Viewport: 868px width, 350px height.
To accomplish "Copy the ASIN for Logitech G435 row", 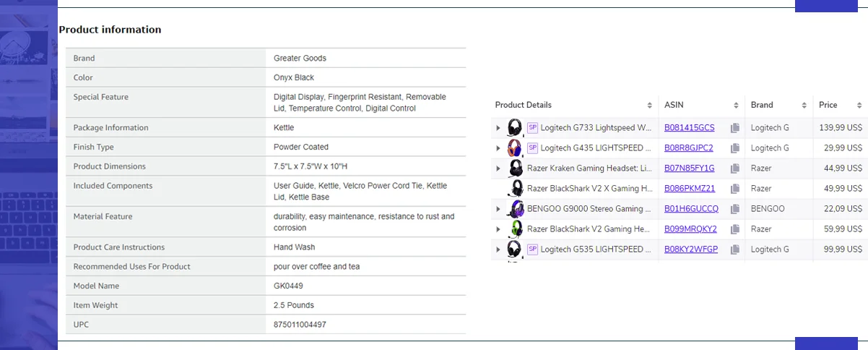I will pos(735,148).
